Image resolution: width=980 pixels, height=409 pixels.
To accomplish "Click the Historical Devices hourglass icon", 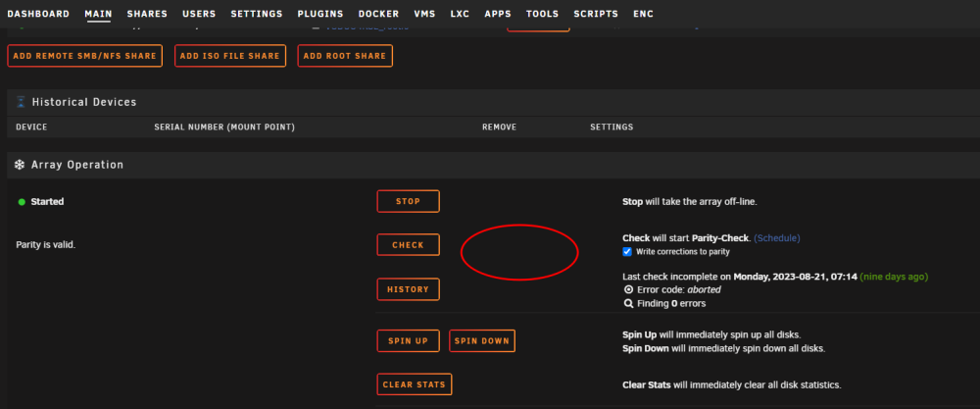I will 22,102.
